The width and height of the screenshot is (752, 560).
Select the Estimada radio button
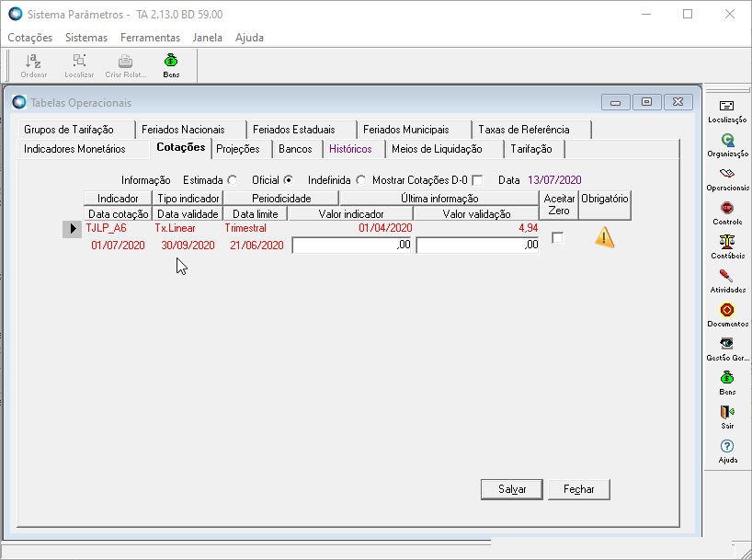pos(232,180)
